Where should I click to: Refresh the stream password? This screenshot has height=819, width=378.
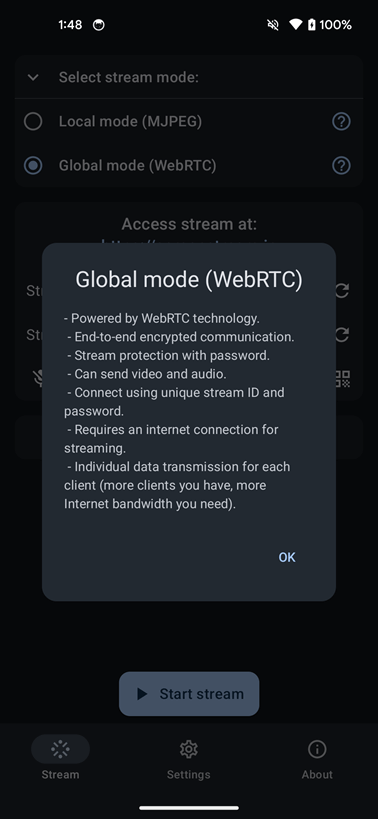point(342,334)
